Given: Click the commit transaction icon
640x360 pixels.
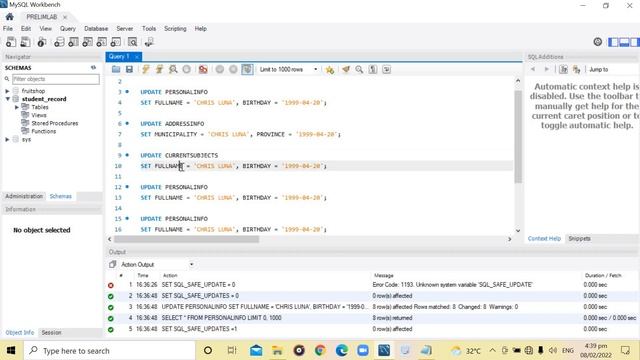Looking at the screenshot, I should [220, 69].
